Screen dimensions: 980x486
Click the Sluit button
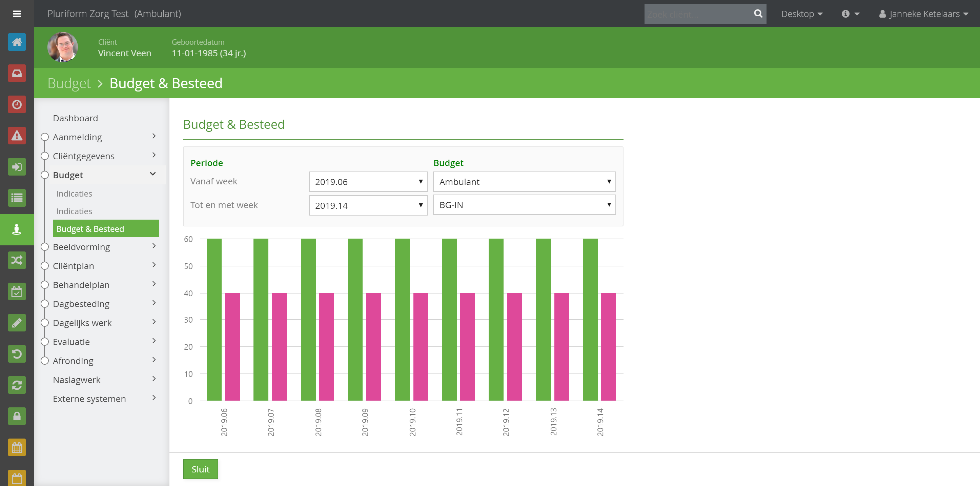pos(201,469)
